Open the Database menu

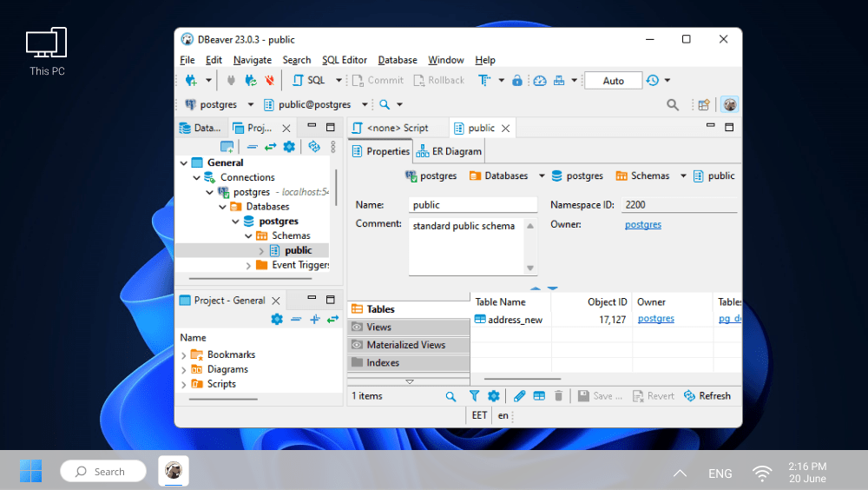[398, 60]
